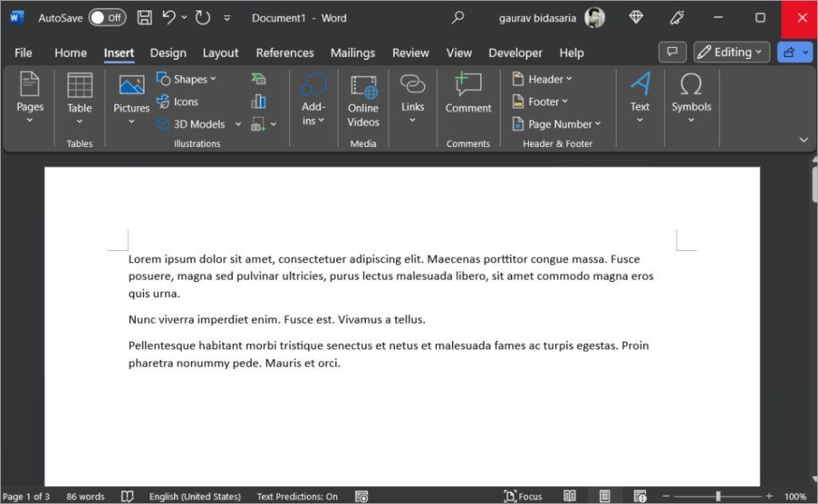This screenshot has height=504, width=818.
Task: Place cursor in "Nunc viverra imperdiet" paragraph
Action: [x=276, y=319]
